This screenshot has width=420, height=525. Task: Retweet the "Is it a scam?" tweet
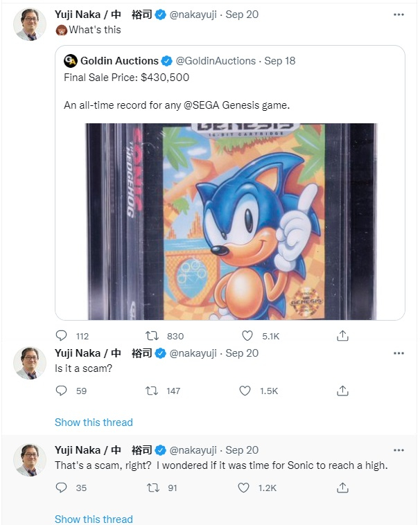pos(152,391)
